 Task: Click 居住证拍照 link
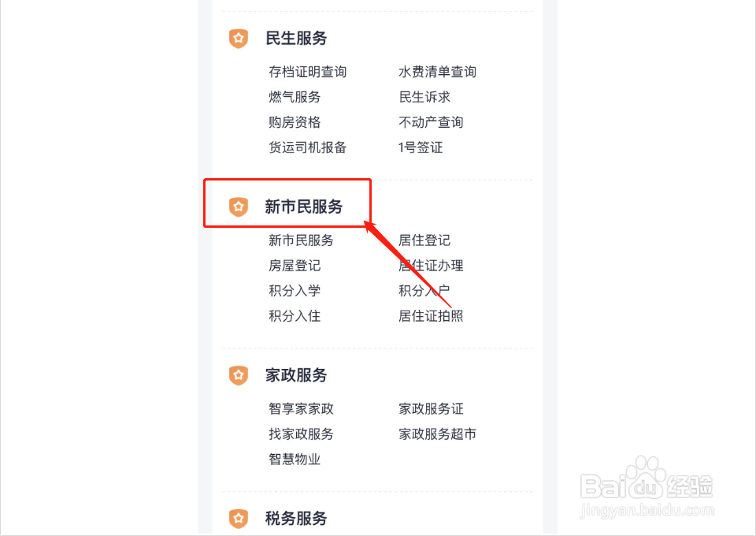tap(431, 316)
